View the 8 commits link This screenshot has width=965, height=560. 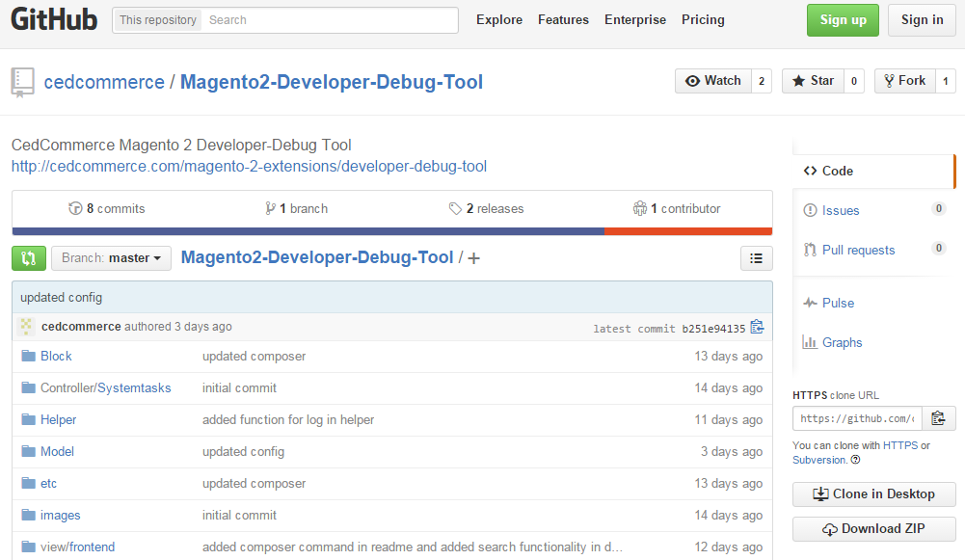pyautogui.click(x=106, y=208)
